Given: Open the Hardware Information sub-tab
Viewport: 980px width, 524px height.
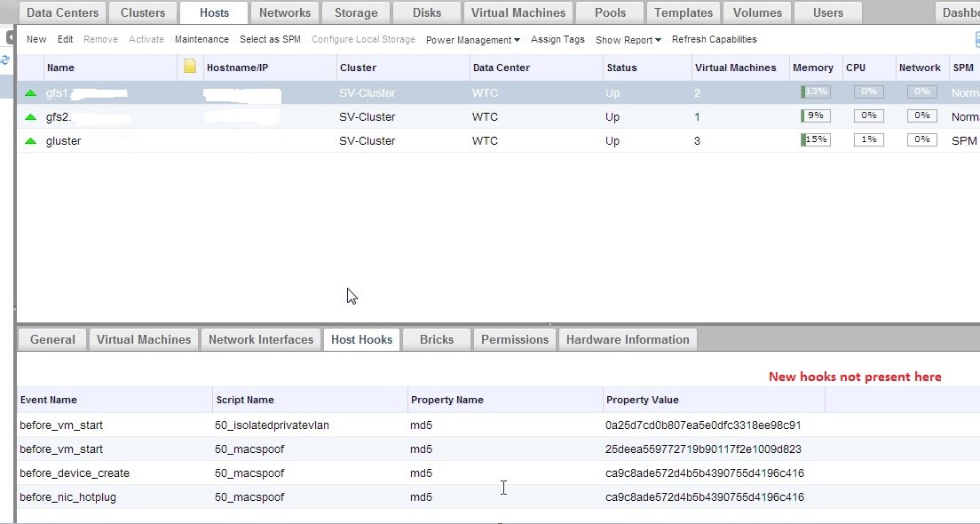Looking at the screenshot, I should pyautogui.click(x=627, y=339).
